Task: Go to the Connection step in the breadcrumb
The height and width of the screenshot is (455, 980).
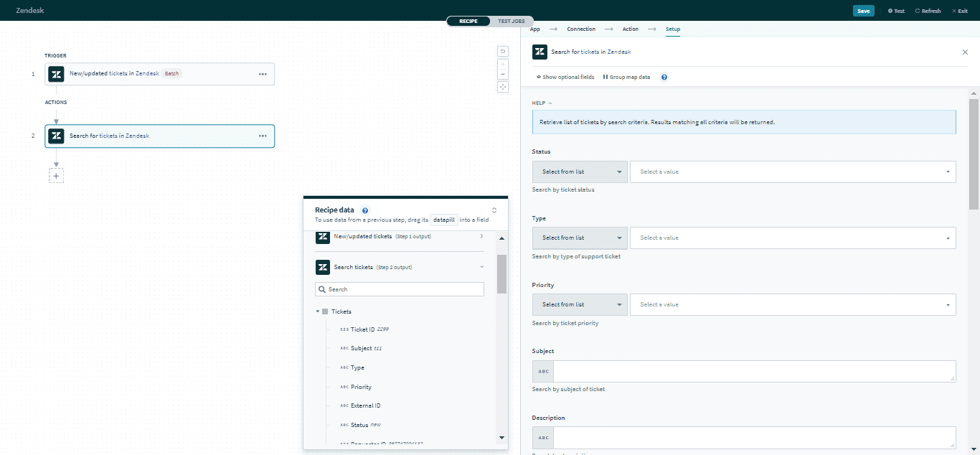Action: click(x=580, y=29)
